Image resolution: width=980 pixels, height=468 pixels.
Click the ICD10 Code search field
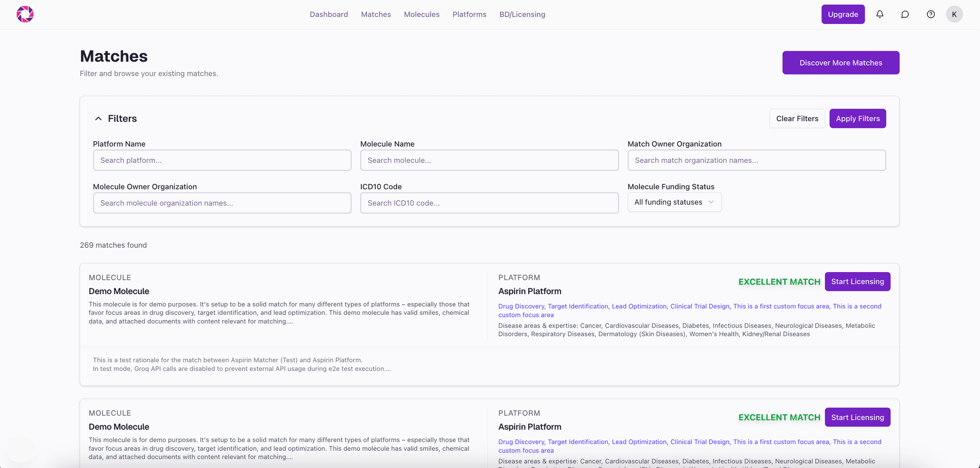[489, 203]
